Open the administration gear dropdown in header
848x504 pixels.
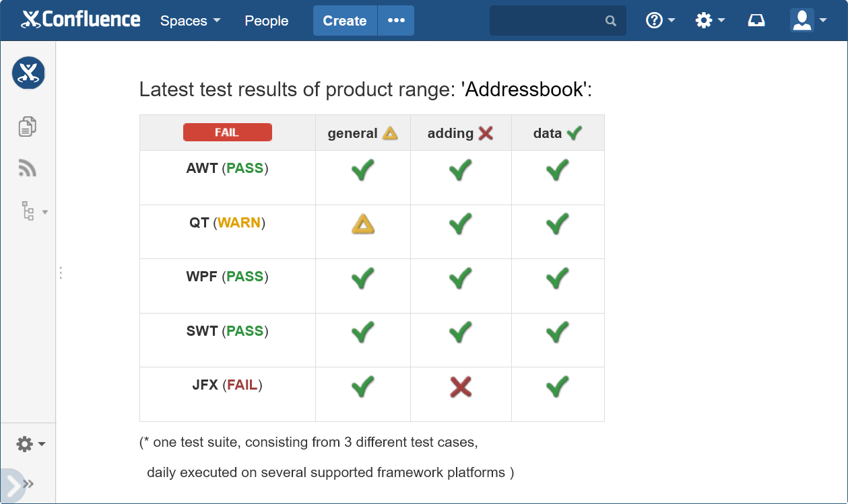click(710, 21)
